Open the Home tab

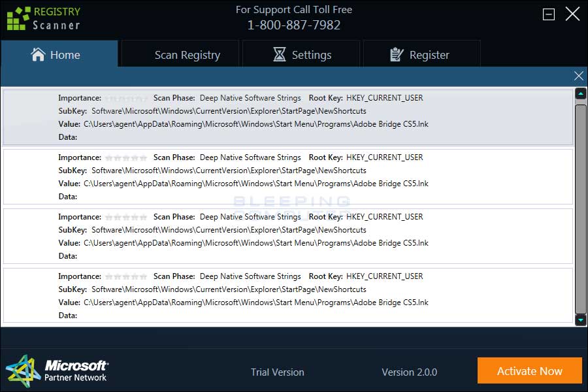click(x=59, y=54)
